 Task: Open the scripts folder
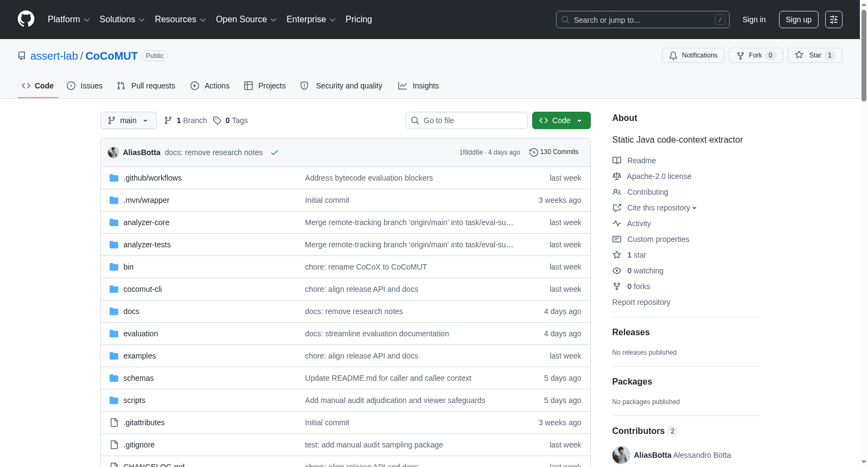(134, 400)
